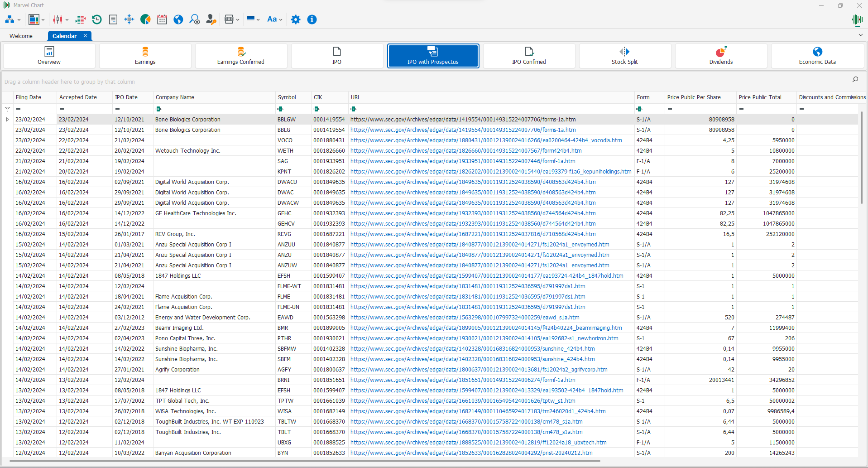Sort by the Company Name column header

tap(214, 97)
